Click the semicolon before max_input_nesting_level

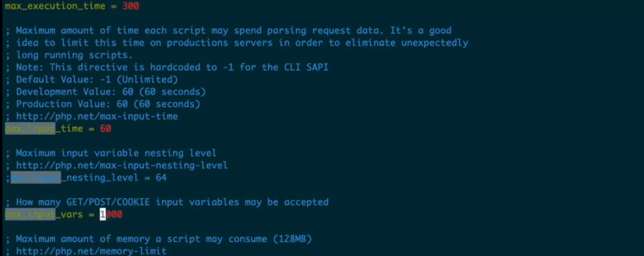coord(8,177)
